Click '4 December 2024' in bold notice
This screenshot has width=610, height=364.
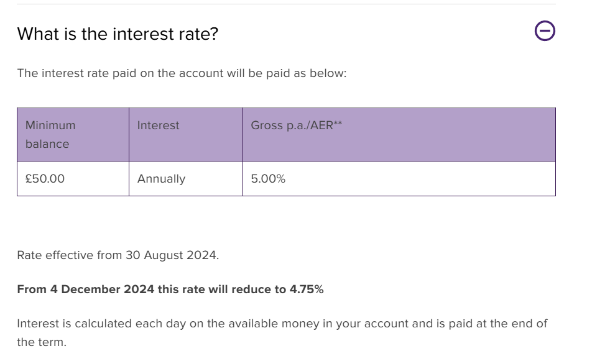pyautogui.click(x=102, y=289)
